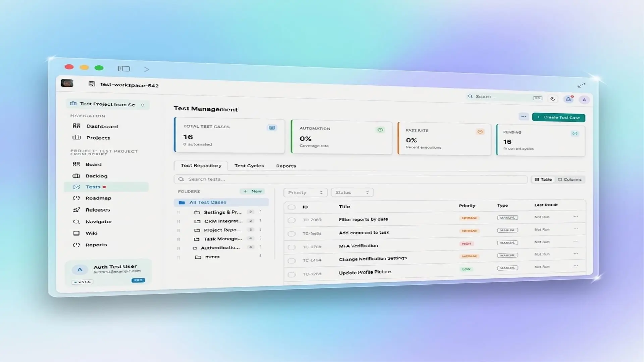Switch to the Test Cycles tab
The height and width of the screenshot is (362, 644).
(249, 166)
